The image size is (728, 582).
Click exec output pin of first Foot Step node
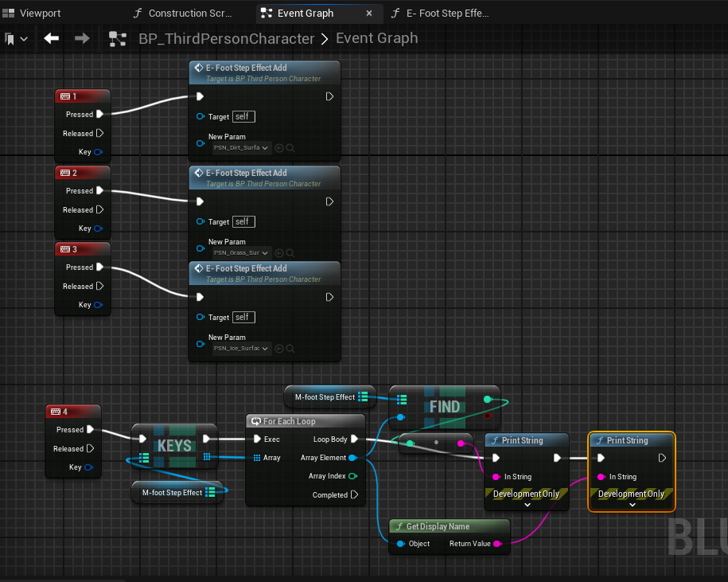[x=329, y=96]
